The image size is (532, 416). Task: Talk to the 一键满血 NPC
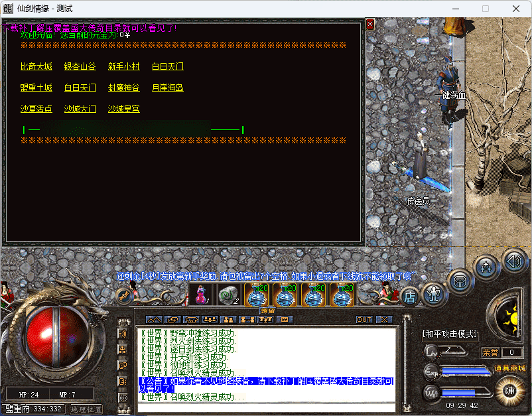448,92
